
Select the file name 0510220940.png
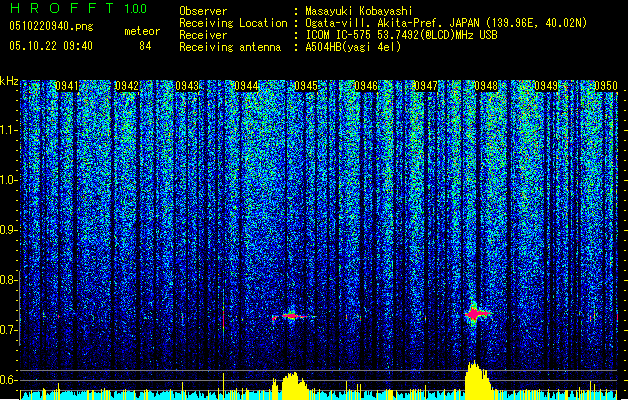click(x=51, y=26)
